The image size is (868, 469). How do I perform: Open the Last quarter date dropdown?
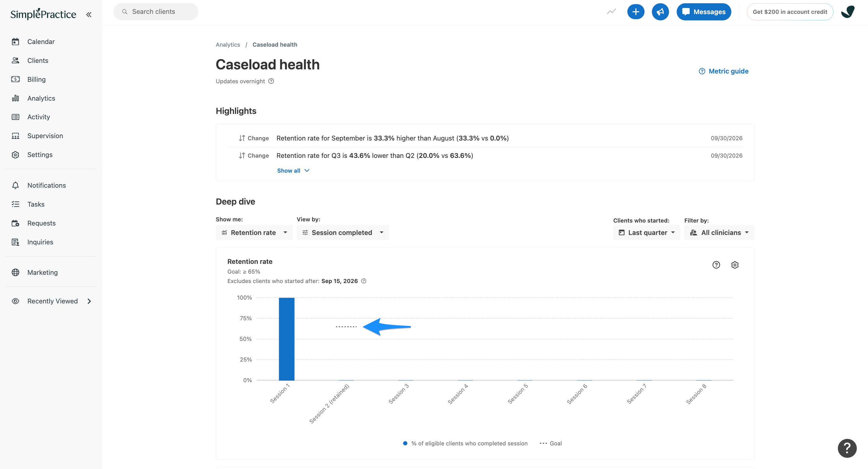(646, 233)
